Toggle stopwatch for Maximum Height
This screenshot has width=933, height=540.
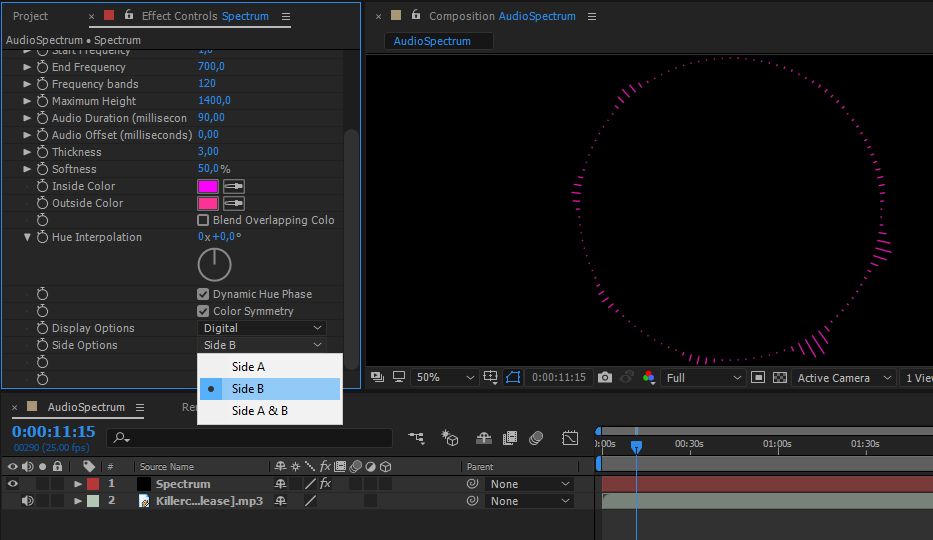pyautogui.click(x=42, y=101)
